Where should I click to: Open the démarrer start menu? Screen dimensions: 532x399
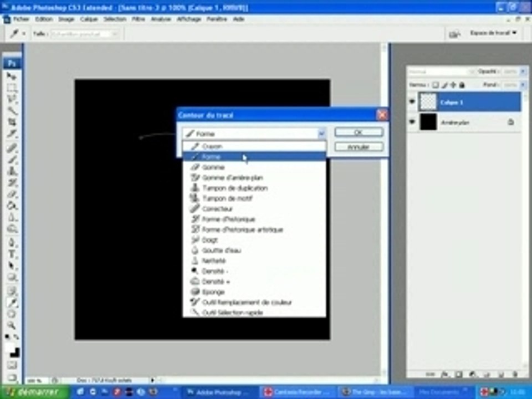(34, 392)
